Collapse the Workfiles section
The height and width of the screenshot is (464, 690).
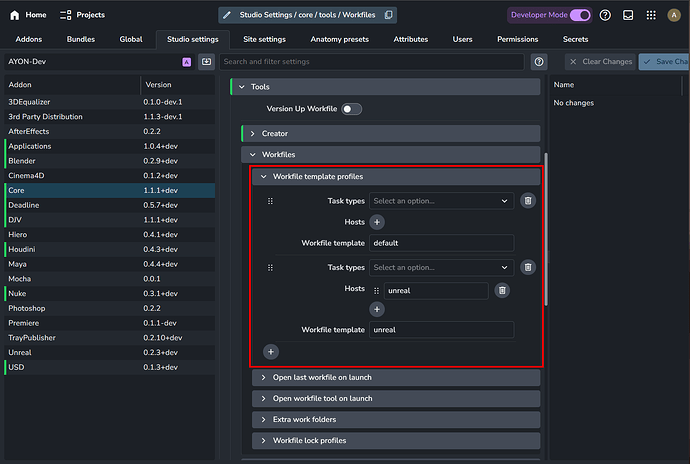pyautogui.click(x=391, y=155)
